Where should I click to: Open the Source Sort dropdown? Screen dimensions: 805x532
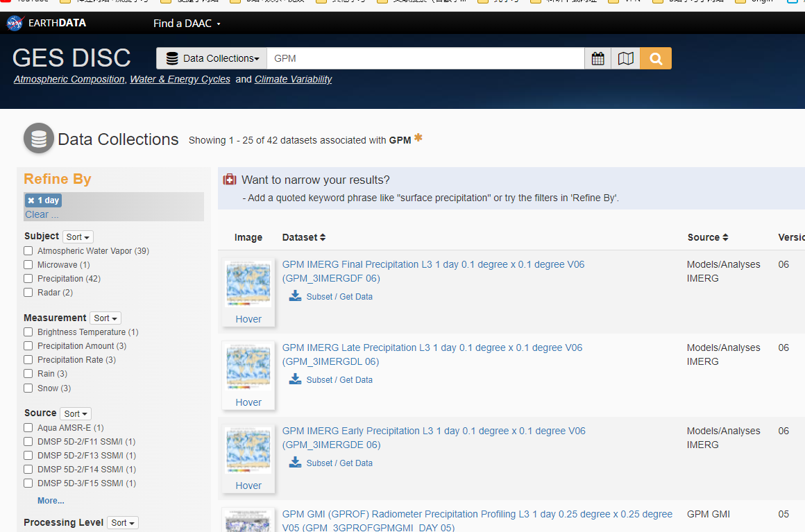(x=76, y=413)
